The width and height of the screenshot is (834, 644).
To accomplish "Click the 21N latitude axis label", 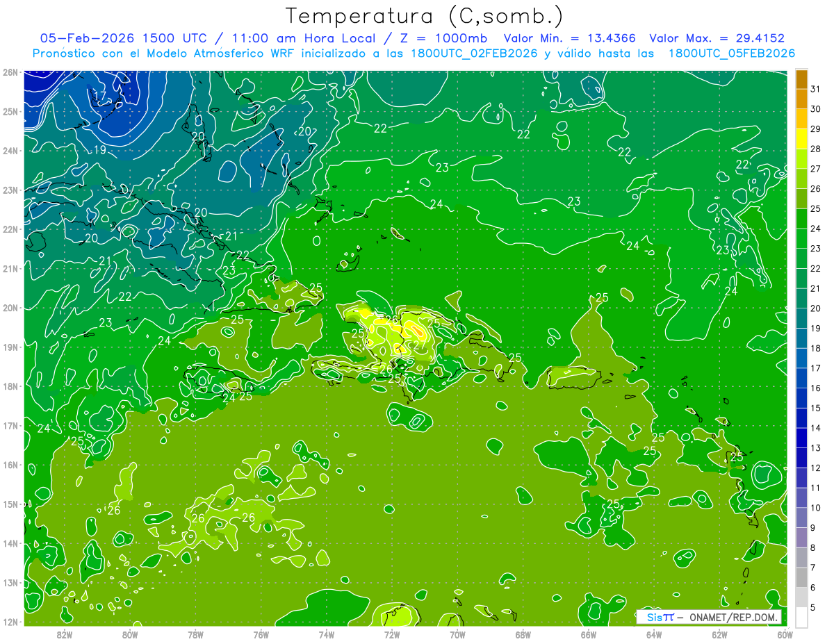I will pos(10,268).
